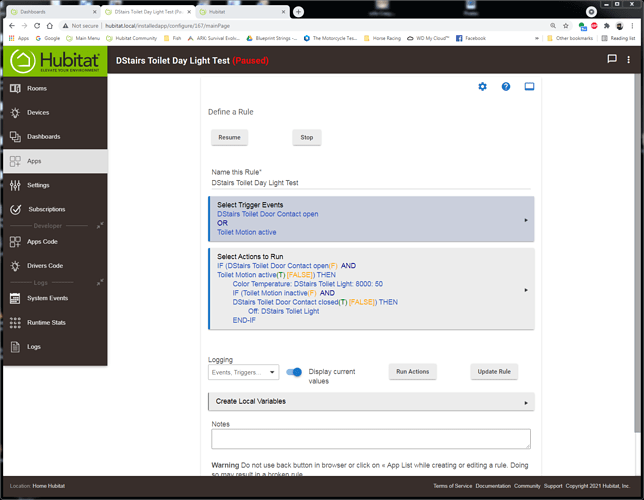Open Apps Code developer page

(55, 242)
